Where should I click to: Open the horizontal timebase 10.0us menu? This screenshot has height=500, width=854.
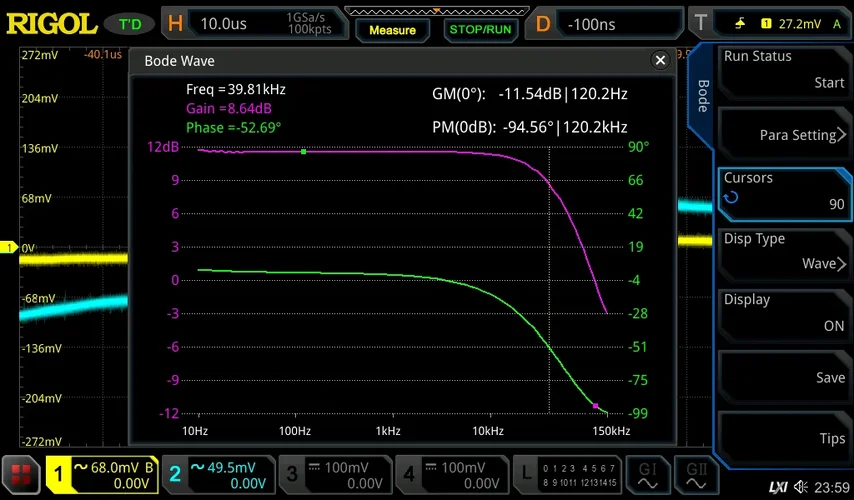pyautogui.click(x=254, y=23)
